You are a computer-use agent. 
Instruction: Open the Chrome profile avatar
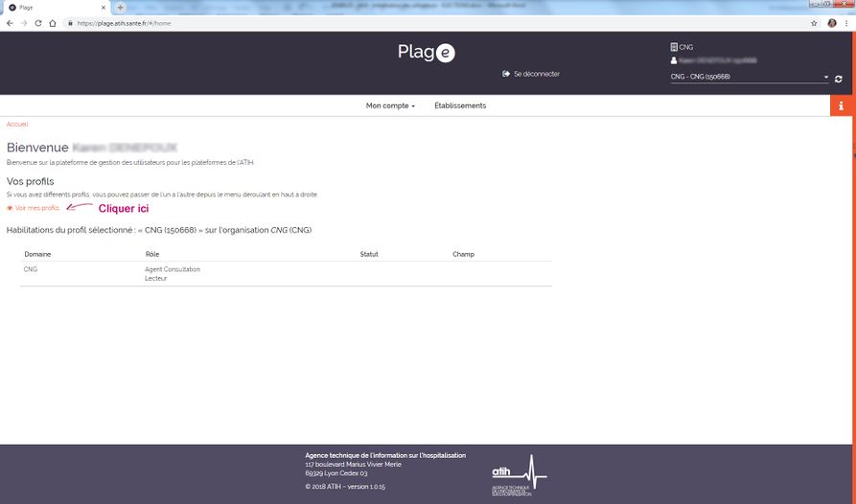coord(832,23)
